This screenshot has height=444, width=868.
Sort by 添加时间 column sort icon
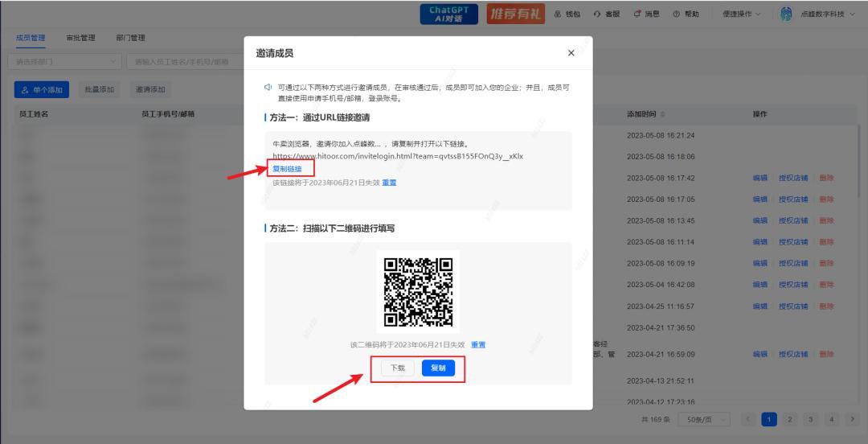click(x=662, y=114)
